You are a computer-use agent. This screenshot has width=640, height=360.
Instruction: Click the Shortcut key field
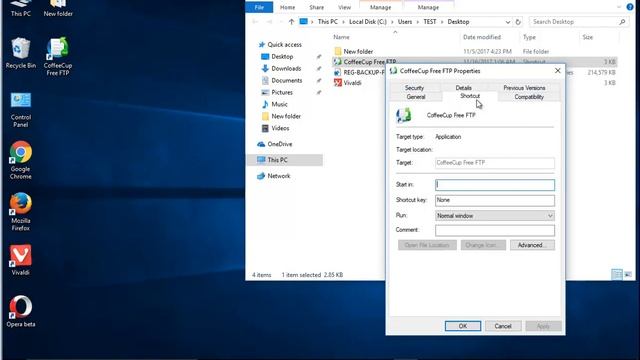(495, 200)
